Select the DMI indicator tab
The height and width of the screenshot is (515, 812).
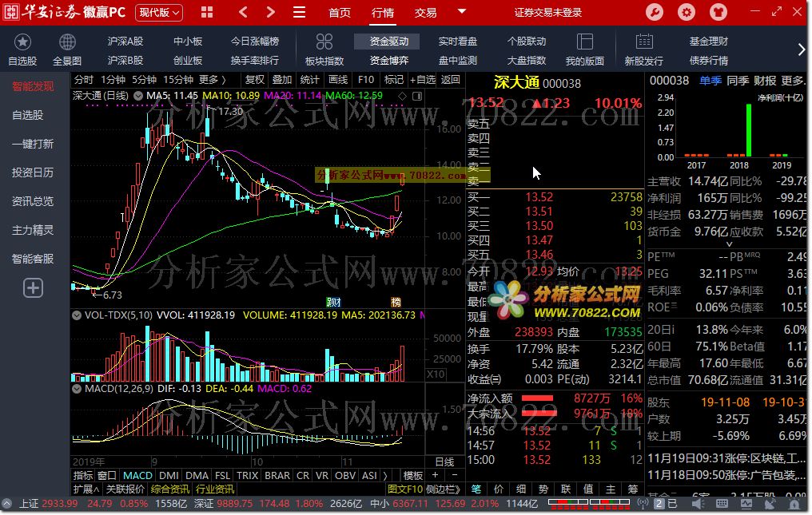click(169, 475)
